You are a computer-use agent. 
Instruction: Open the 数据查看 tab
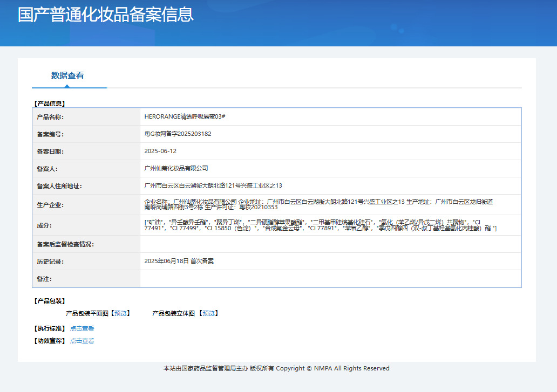coord(67,75)
